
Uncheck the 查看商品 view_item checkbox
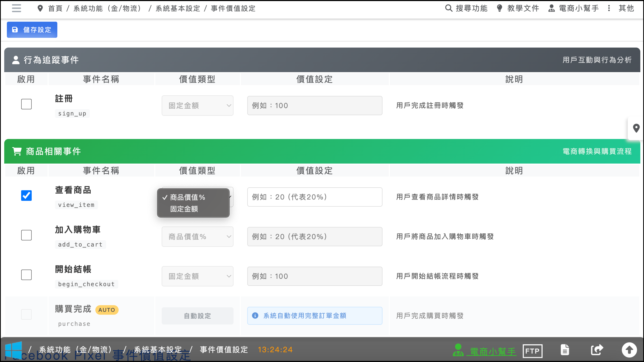[26, 196]
